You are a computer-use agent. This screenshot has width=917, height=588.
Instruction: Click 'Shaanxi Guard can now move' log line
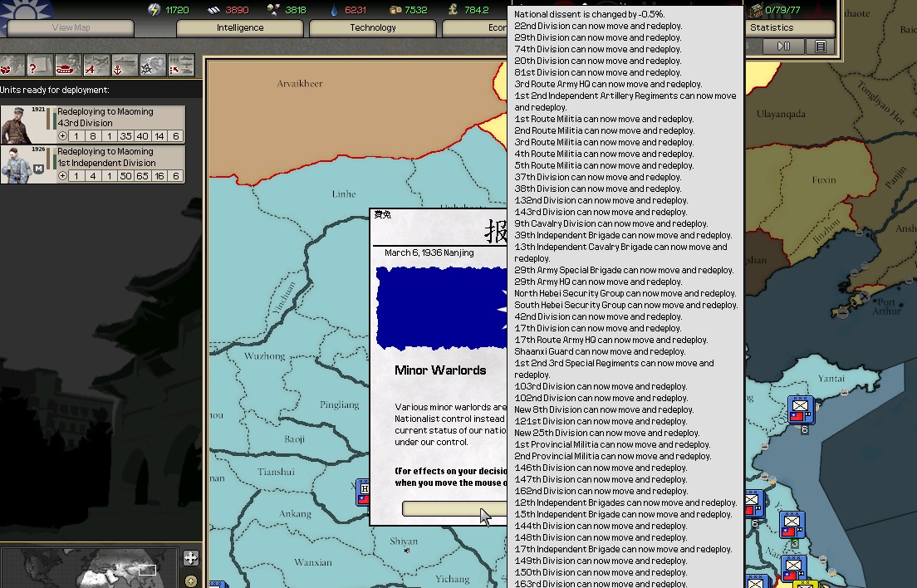[600, 351]
